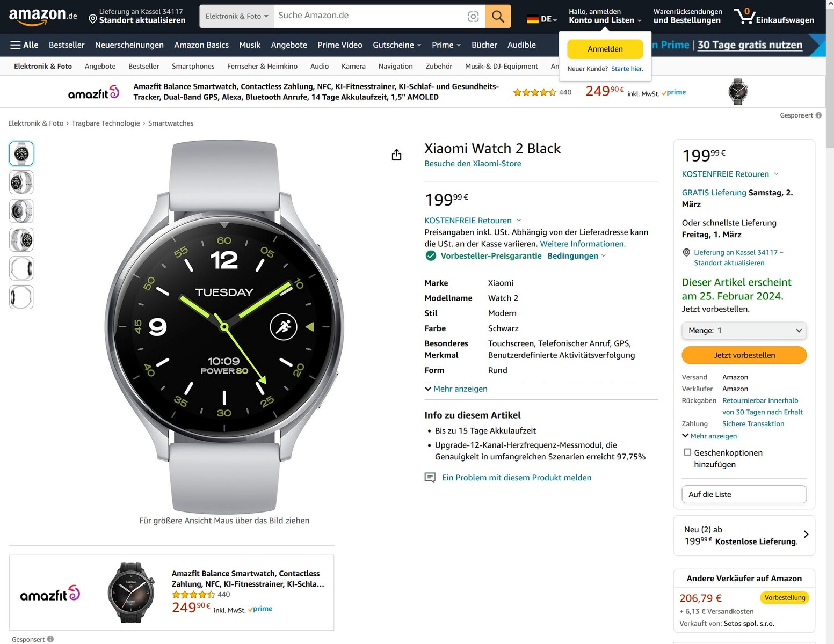Expand Neu (2) ab offers arrow
This screenshot has width=834, height=644.
pyautogui.click(x=806, y=534)
